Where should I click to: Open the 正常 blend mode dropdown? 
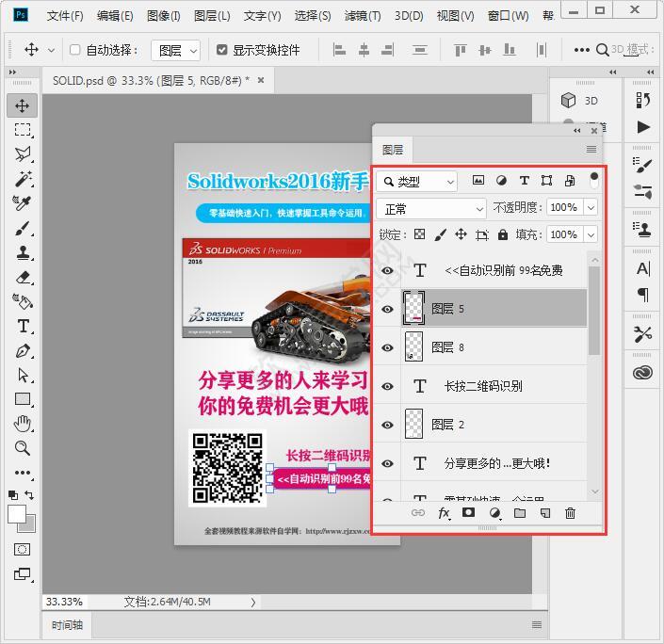(x=431, y=208)
